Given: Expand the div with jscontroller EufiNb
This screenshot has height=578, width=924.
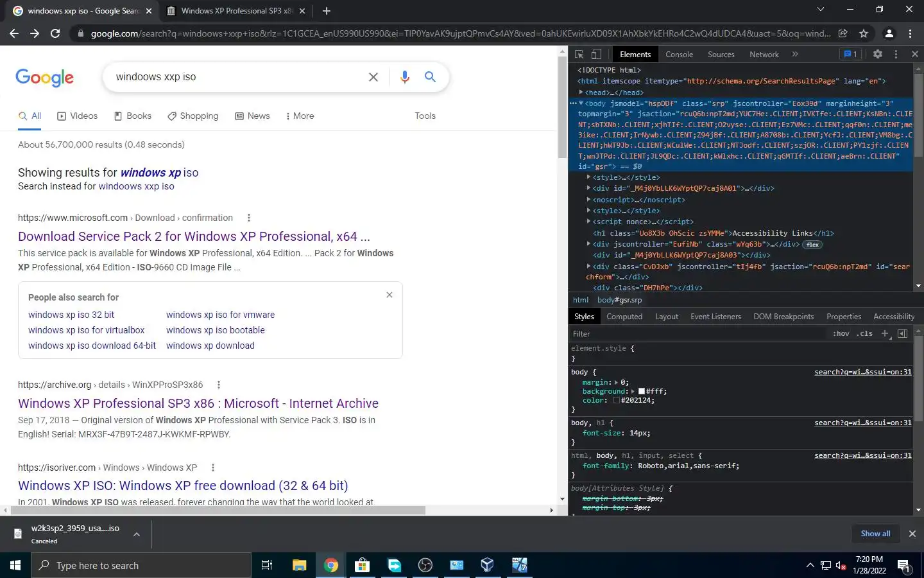Looking at the screenshot, I should click(x=588, y=244).
